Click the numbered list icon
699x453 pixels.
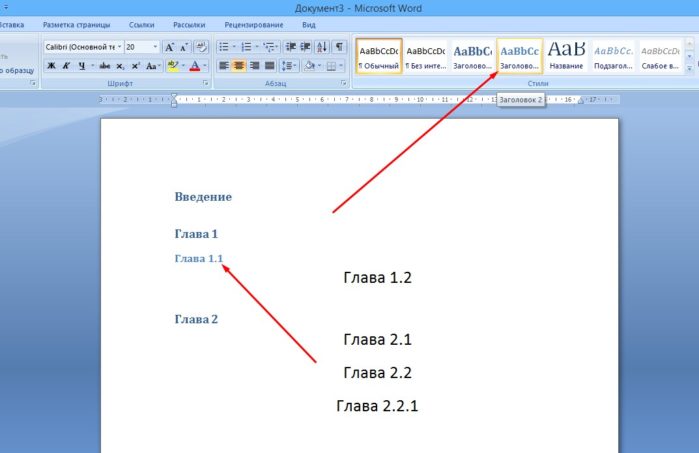pos(246,47)
